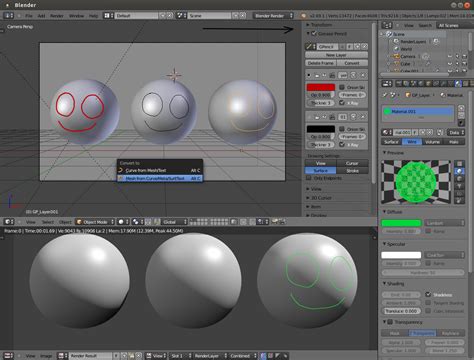
Task: Click the grease pencil datablock pencil icon
Action: point(310,47)
